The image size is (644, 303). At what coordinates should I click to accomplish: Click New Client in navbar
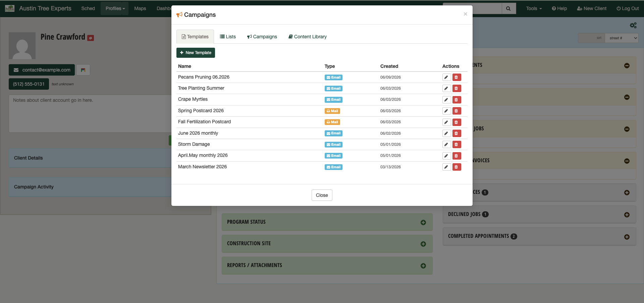pos(592,8)
